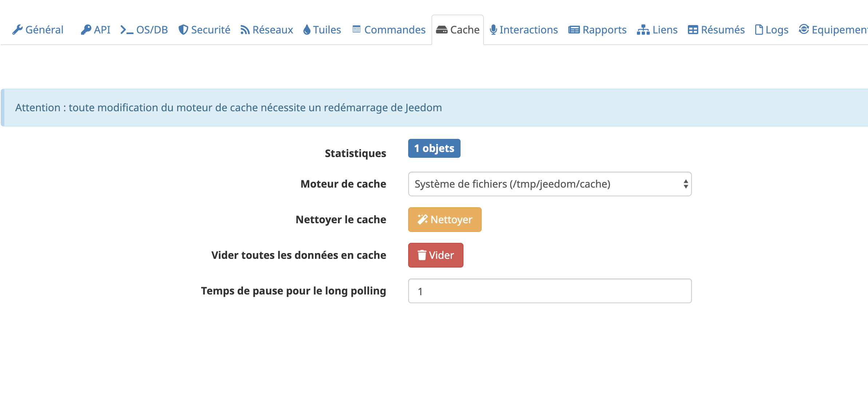Click the terminal prompt icon for OS/DB
This screenshot has width=868, height=405.
127,30
